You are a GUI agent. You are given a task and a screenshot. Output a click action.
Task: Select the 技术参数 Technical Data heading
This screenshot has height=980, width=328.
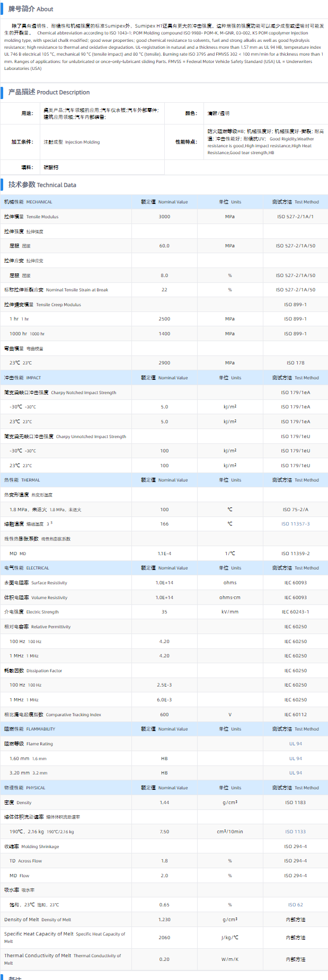[x=42, y=185]
